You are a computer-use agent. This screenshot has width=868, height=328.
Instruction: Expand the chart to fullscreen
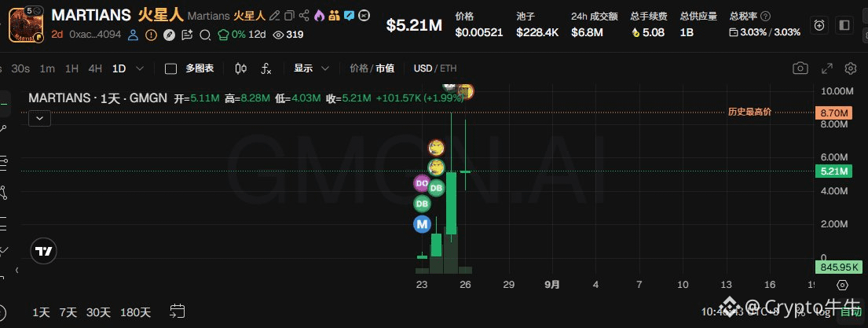(x=827, y=68)
